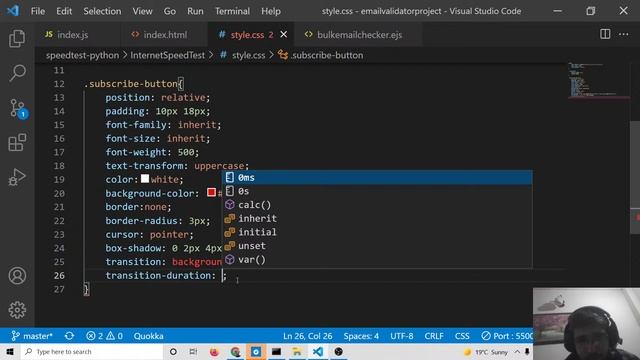Screen dimensions: 640x360
Task: Open the Run menu
Action: 195,11
